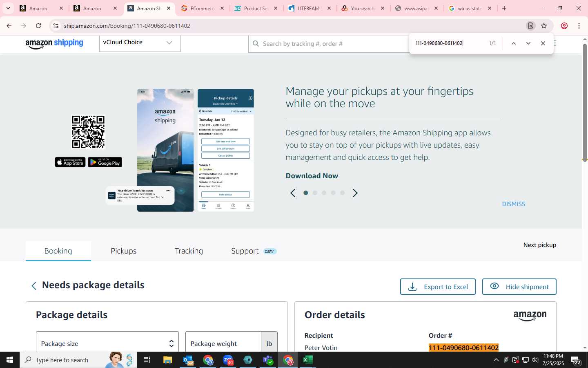Open the Booking tab
This screenshot has height=368, width=588.
[58, 251]
